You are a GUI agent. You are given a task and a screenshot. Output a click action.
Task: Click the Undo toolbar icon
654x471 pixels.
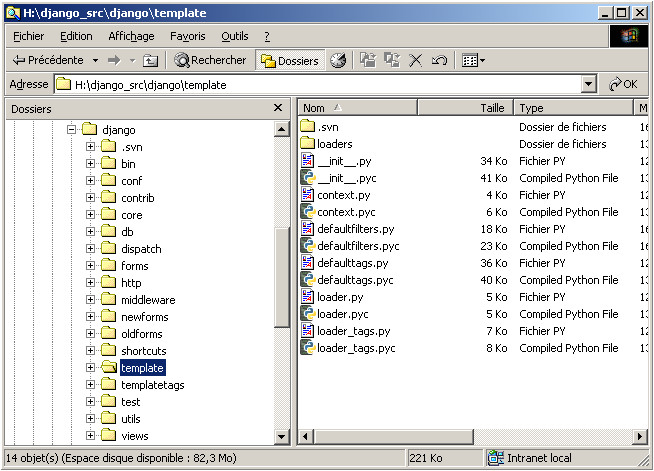439,61
